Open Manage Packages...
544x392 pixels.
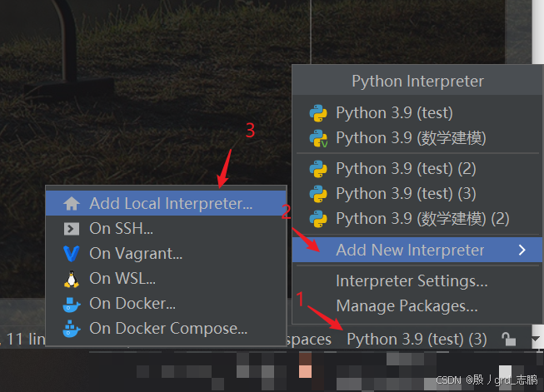[x=417, y=305]
